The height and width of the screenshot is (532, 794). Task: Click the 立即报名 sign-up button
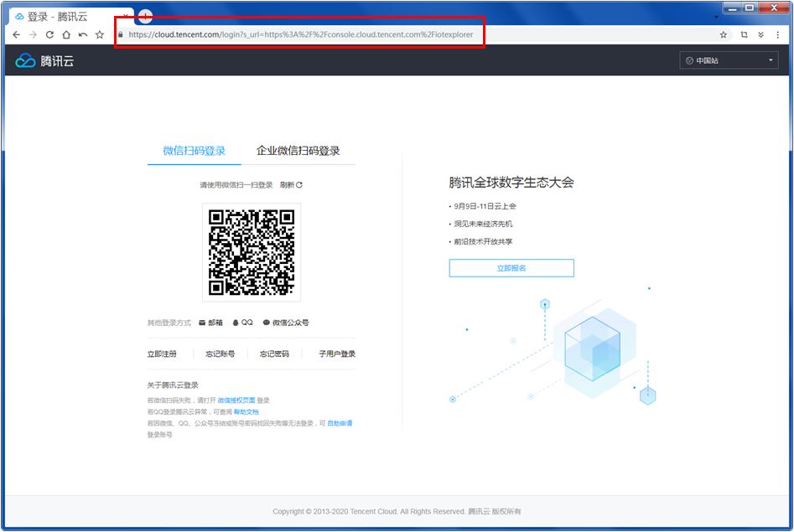(x=511, y=268)
